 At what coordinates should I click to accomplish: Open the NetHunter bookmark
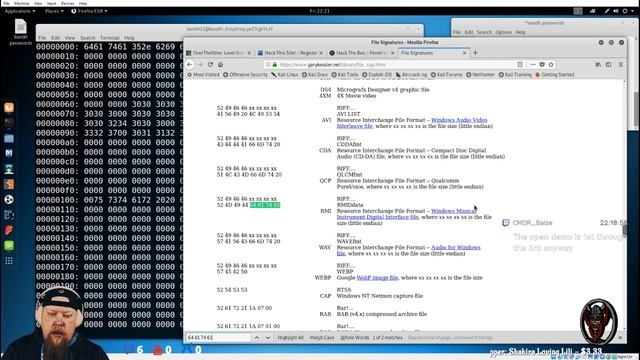pos(480,75)
